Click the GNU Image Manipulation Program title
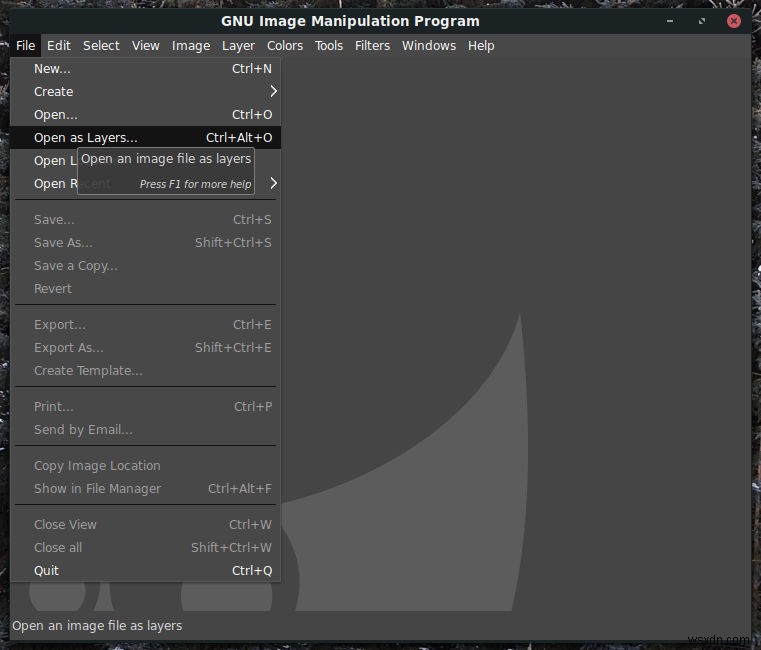This screenshot has width=761, height=650. point(350,21)
